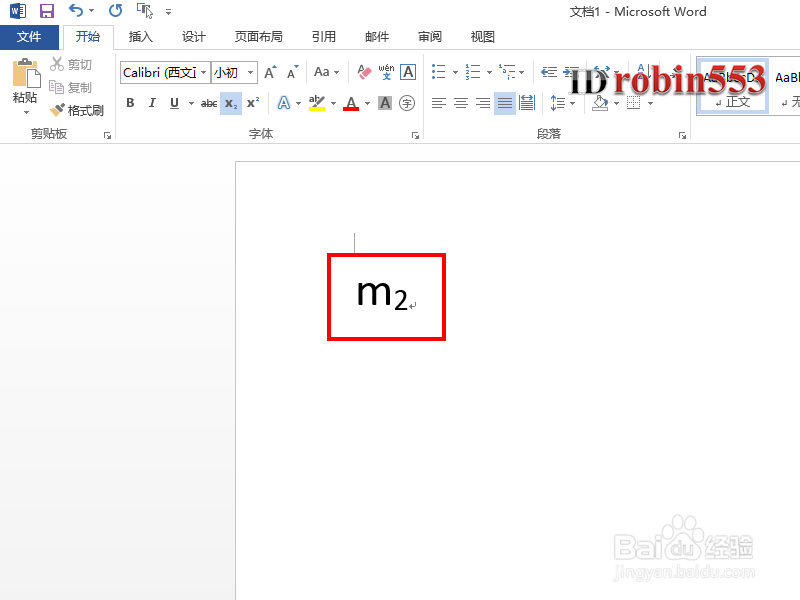Toggle Italic formatting
The image size is (800, 600).
pos(152,103)
